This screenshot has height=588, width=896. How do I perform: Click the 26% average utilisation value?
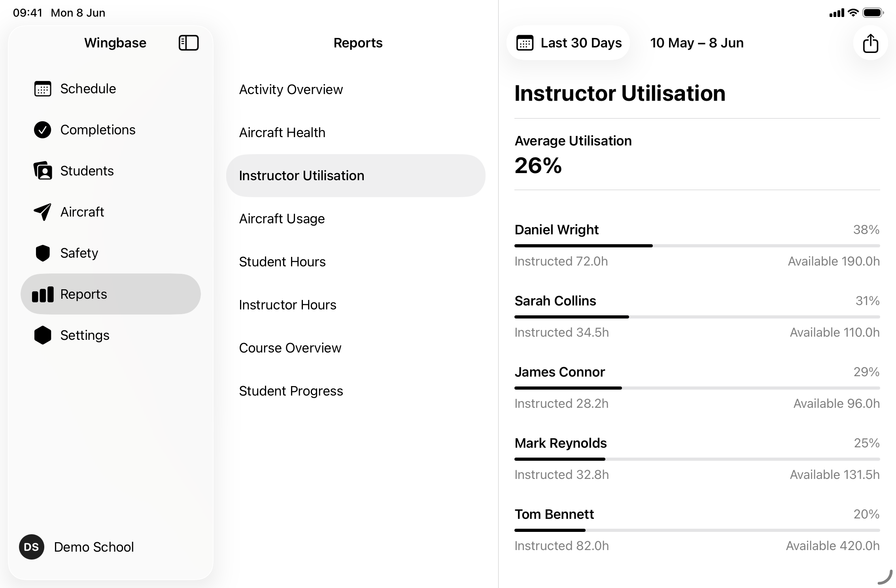point(538,165)
